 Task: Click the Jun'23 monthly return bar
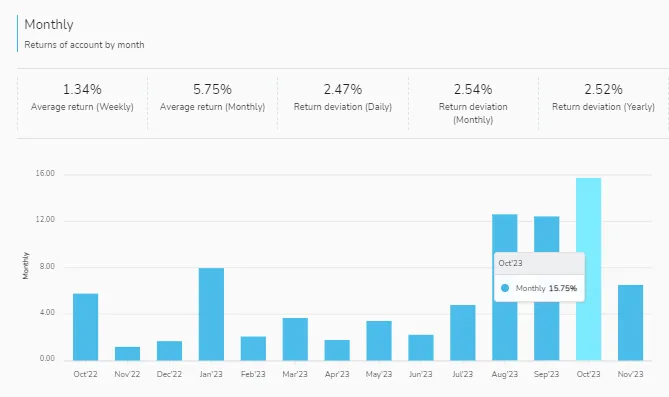pyautogui.click(x=421, y=348)
